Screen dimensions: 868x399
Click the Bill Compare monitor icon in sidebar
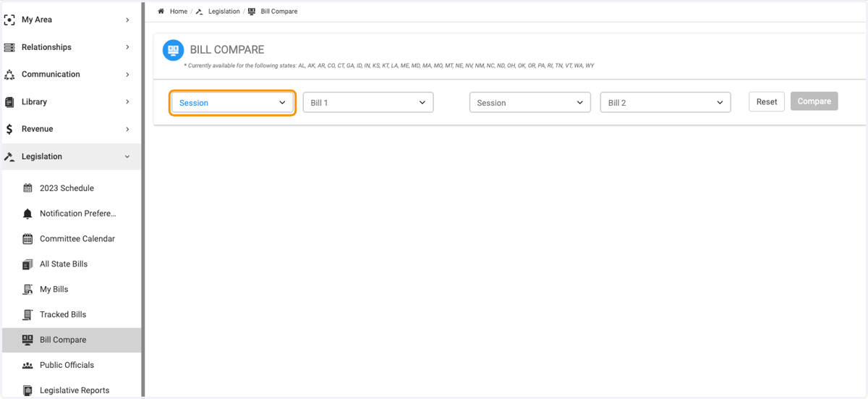coord(27,340)
